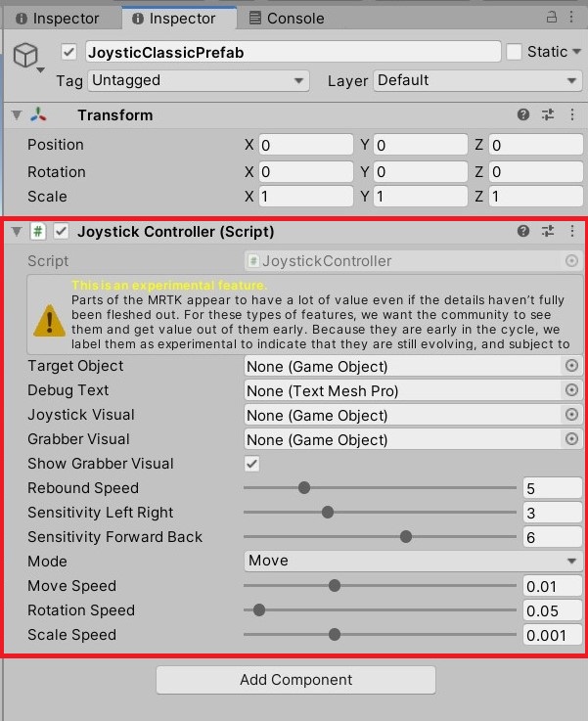Open object picker for Debug Text
588x721 pixels.
click(x=571, y=390)
